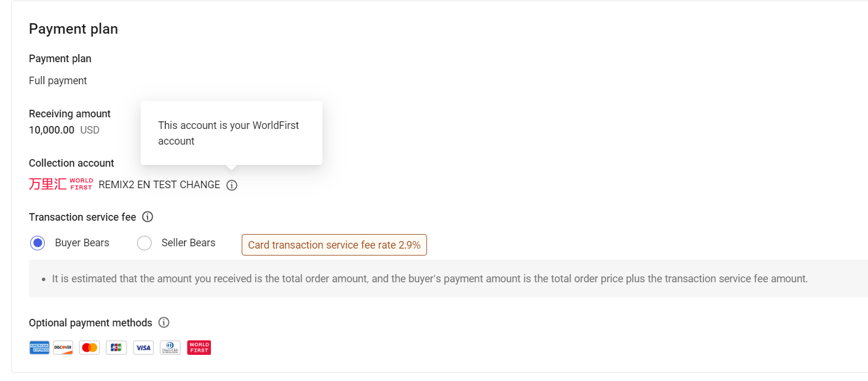Image resolution: width=868 pixels, height=381 pixels.
Task: Click the 万里汇 WorldFirst logo near Collection account
Action: [60, 184]
